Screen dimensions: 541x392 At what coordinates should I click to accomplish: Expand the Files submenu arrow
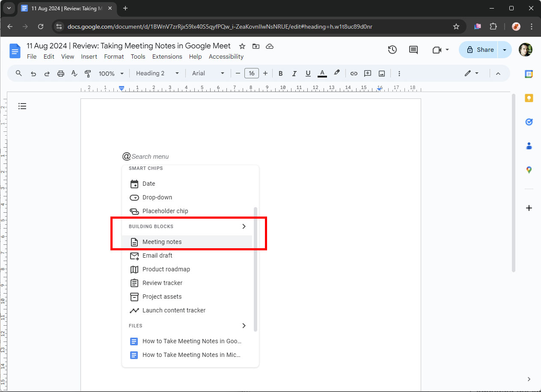click(x=244, y=326)
